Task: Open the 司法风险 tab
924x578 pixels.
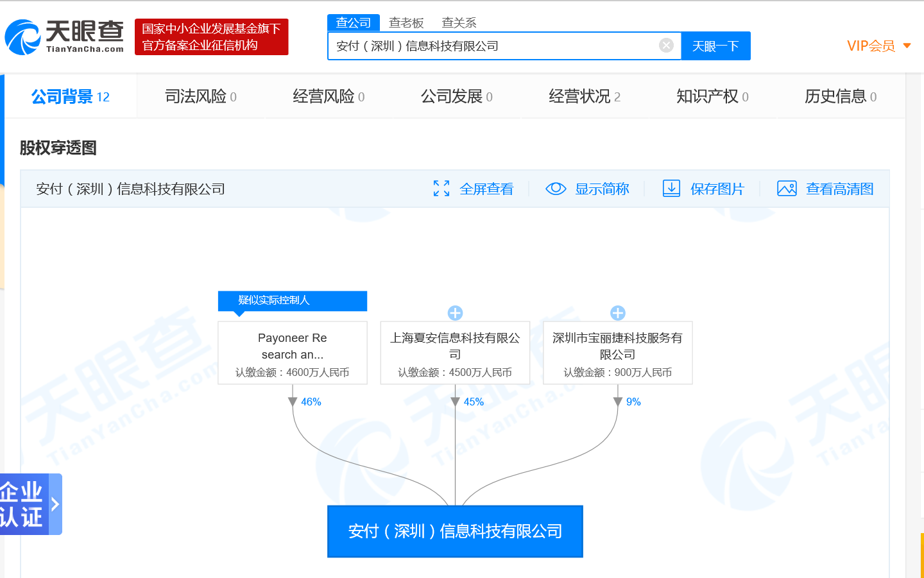Action: click(x=200, y=96)
